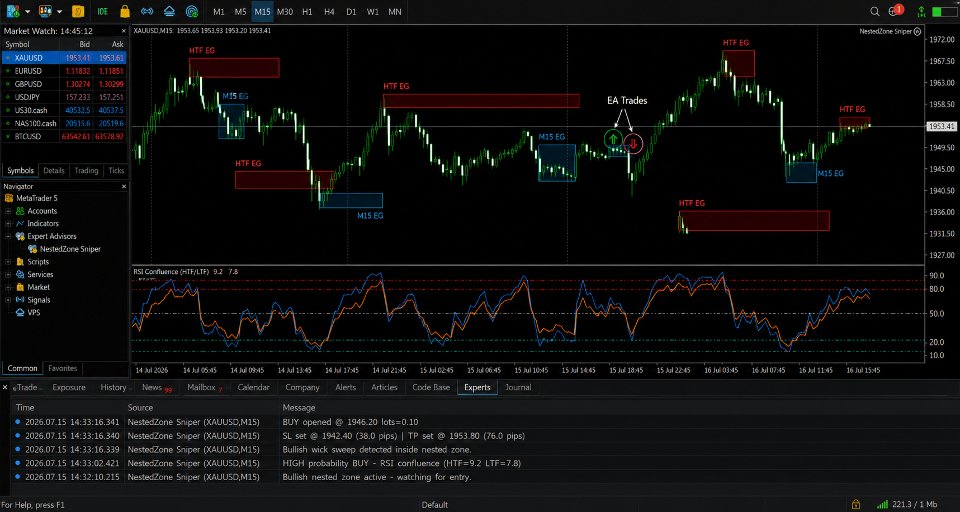Expand the Signals tree node
The height and width of the screenshot is (512, 960).
coord(9,300)
